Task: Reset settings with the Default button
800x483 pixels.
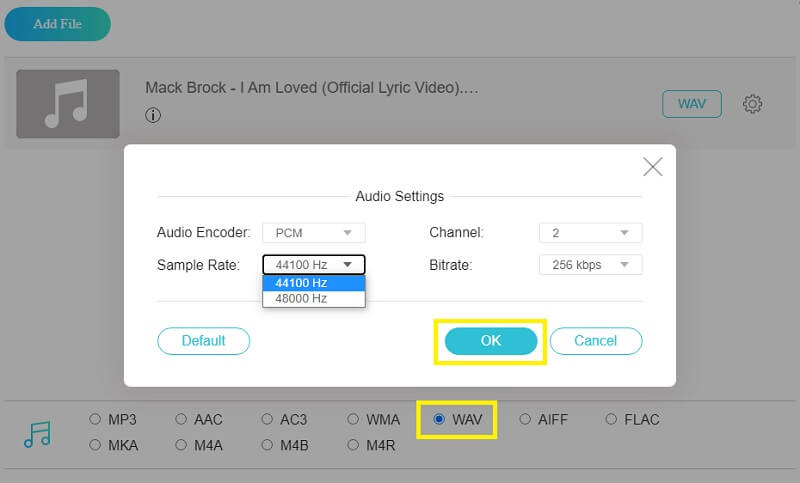Action: (203, 341)
